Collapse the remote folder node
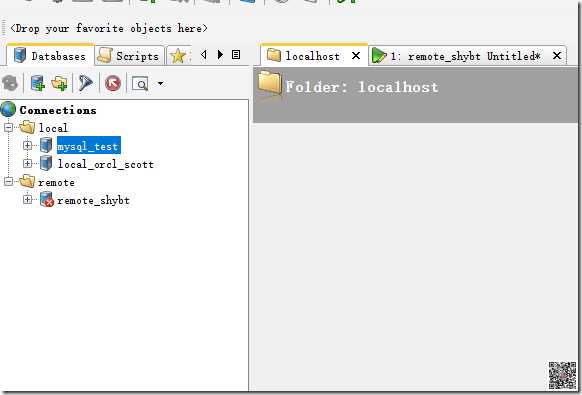The image size is (582, 395). click(9, 182)
